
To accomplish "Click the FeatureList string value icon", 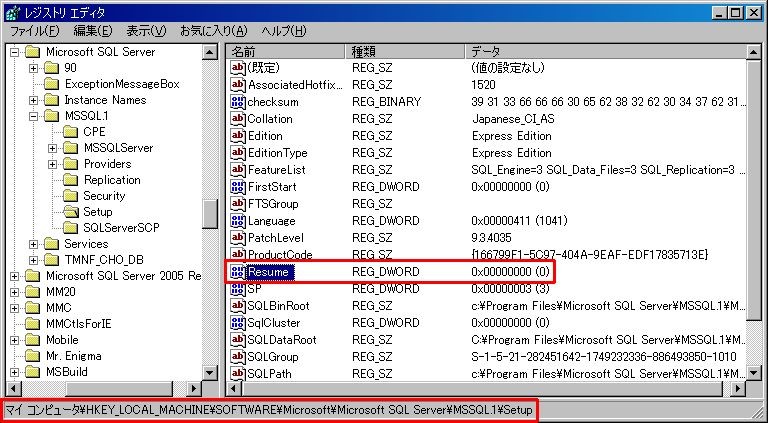I will coord(238,170).
